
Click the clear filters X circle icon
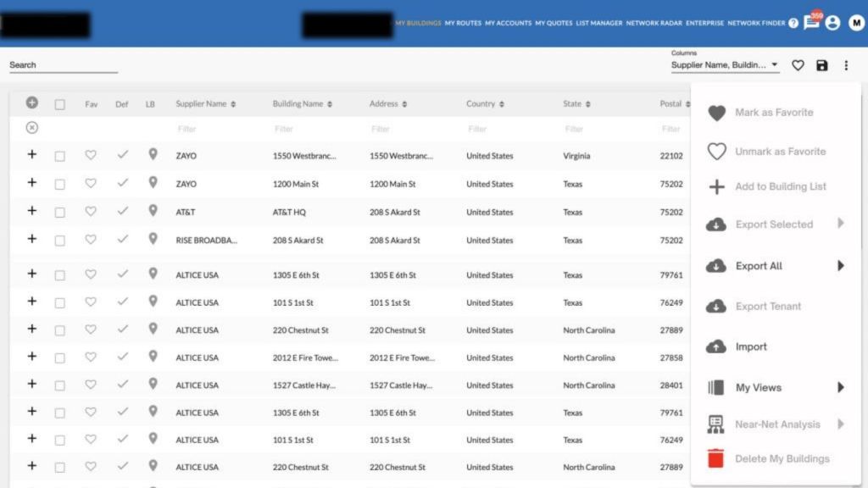coord(32,128)
